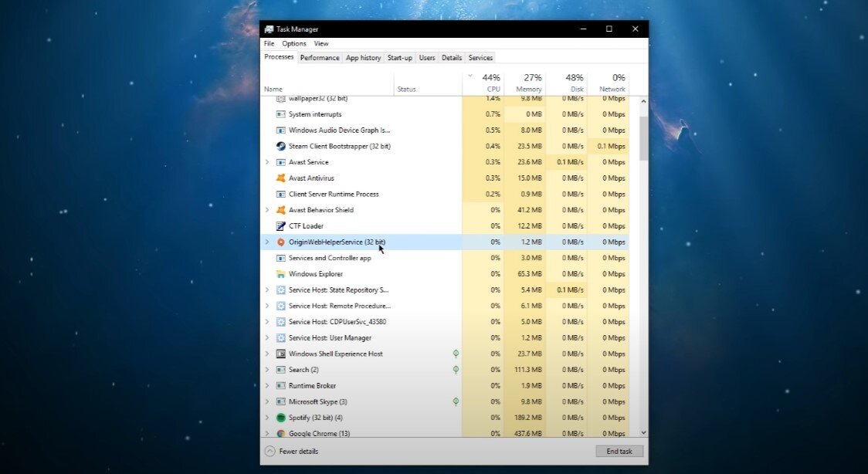Switch to the Start-up tab
This screenshot has width=868, height=474.
(400, 58)
